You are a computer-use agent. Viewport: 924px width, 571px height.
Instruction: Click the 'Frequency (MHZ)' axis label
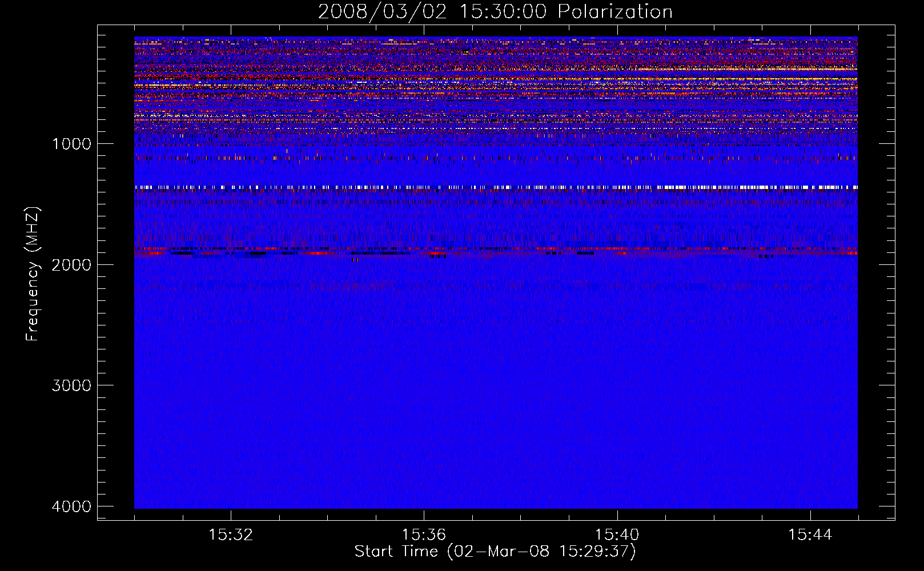tap(33, 274)
